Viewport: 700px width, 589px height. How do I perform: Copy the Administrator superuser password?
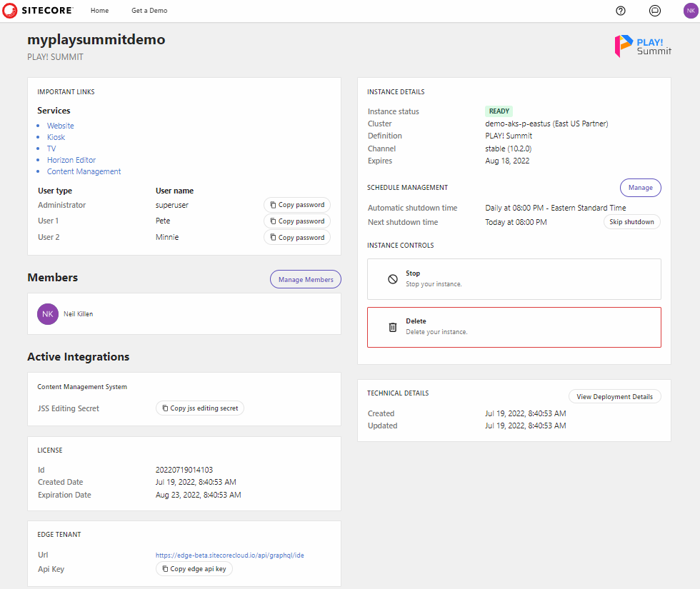(296, 204)
